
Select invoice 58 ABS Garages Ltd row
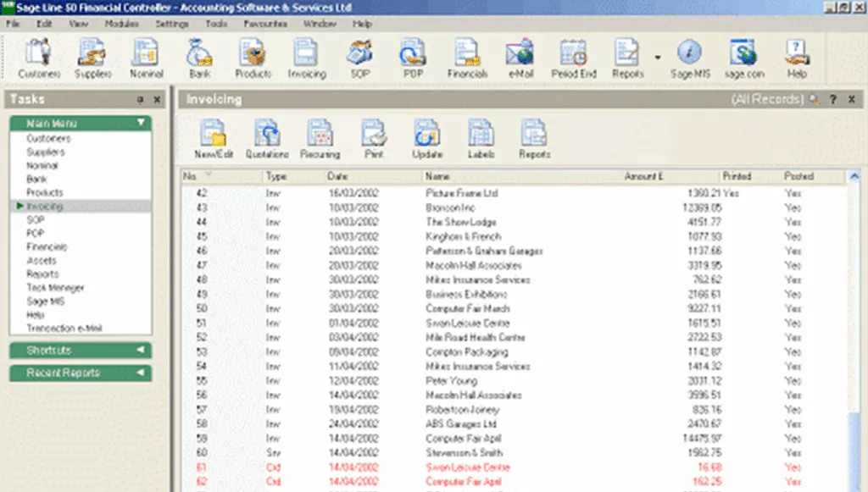515,424
